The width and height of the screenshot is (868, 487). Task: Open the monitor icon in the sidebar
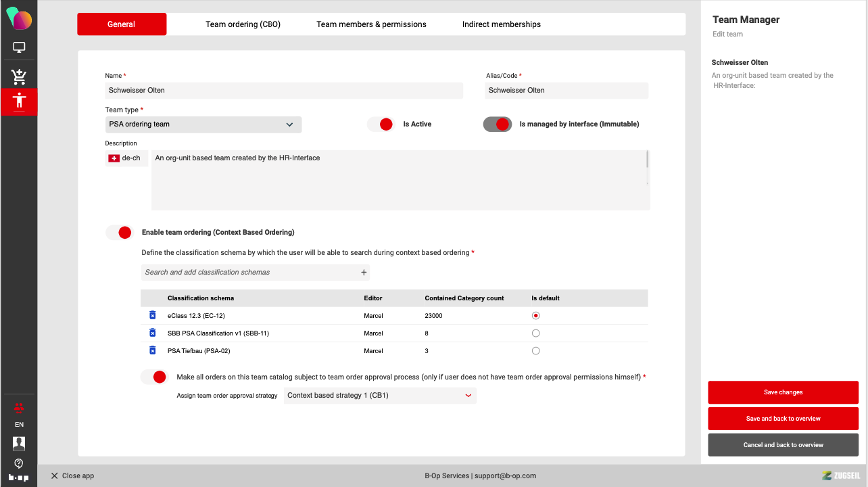pos(19,47)
